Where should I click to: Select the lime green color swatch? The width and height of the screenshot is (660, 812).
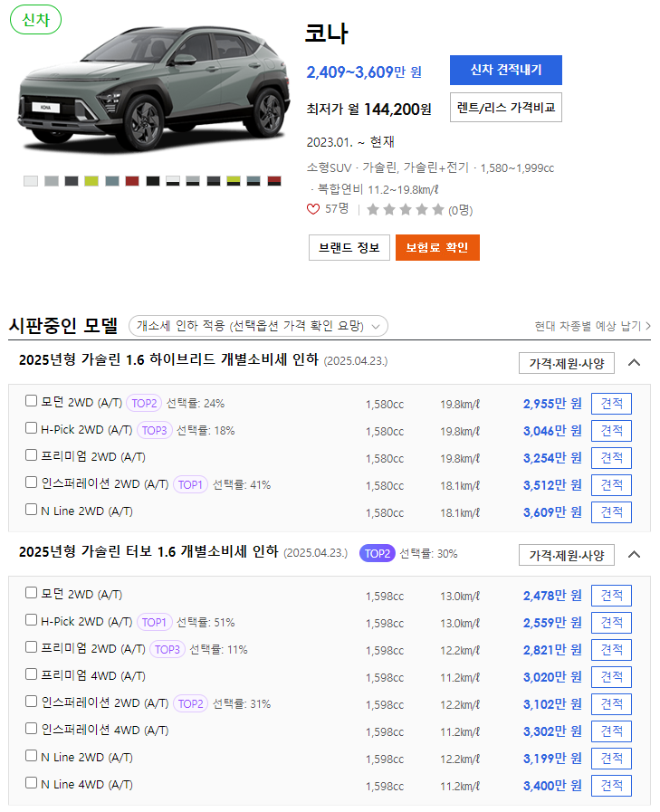coord(91,181)
